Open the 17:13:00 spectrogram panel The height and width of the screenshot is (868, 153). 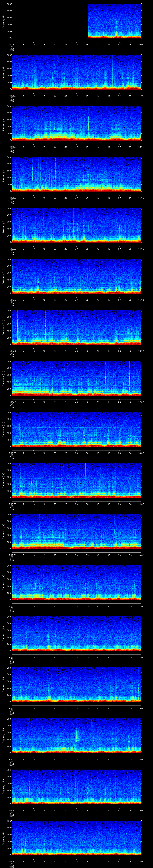(x=76, y=225)
